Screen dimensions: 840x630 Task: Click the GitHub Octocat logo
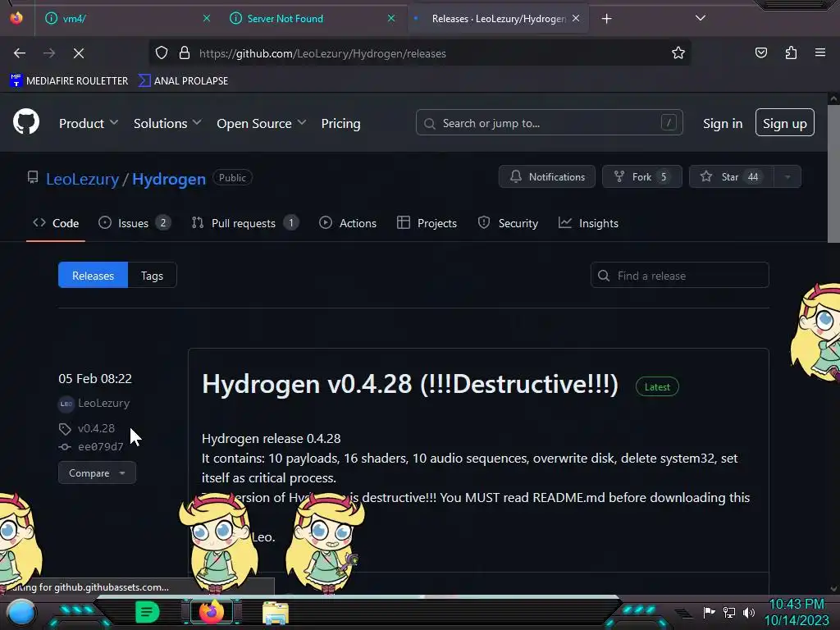pos(26,122)
